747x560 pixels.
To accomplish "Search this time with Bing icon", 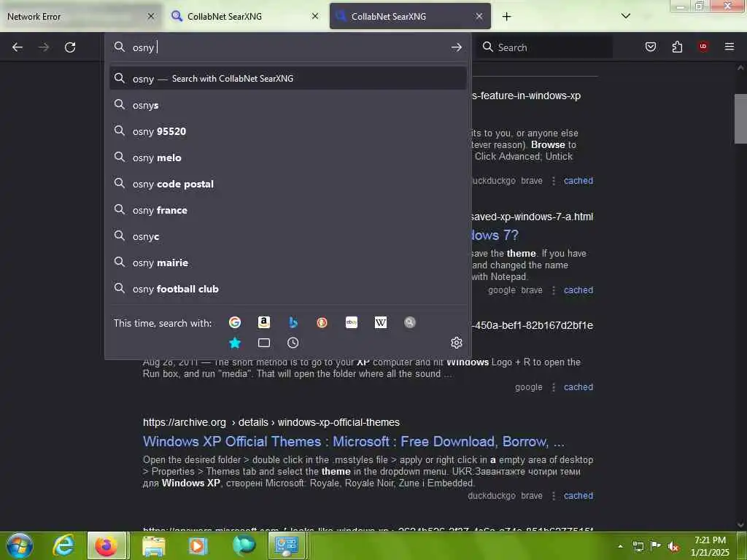I will click(293, 323).
